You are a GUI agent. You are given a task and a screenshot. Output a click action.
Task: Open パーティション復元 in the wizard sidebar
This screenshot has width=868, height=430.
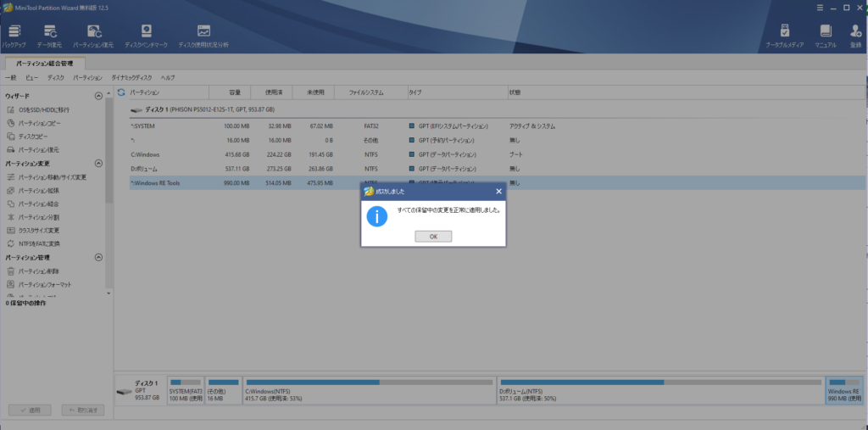click(32, 149)
